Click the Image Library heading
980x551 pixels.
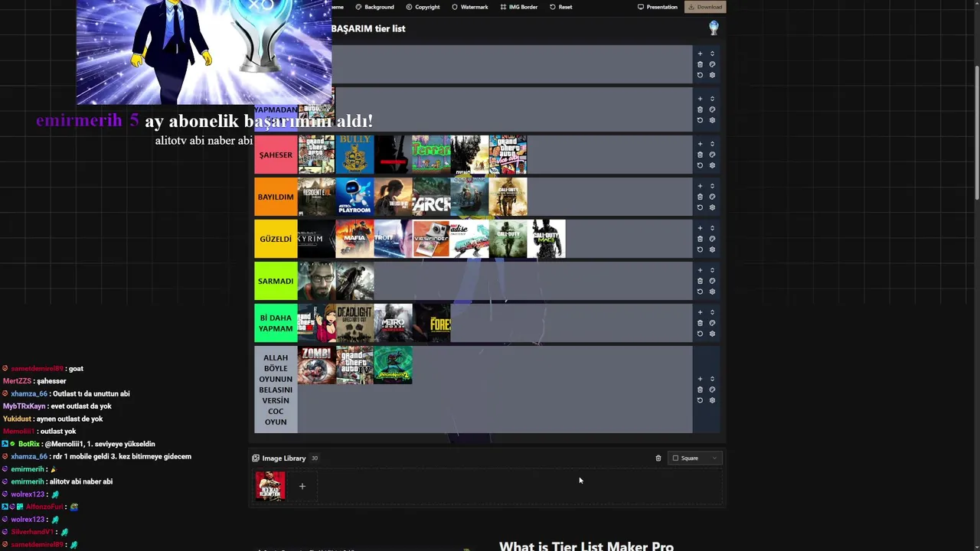283,458
